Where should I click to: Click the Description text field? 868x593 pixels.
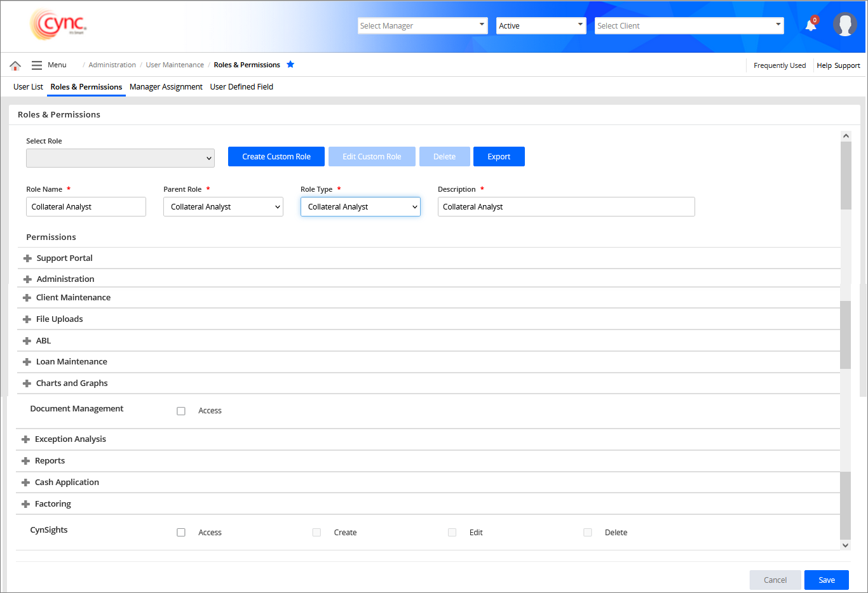tap(566, 207)
